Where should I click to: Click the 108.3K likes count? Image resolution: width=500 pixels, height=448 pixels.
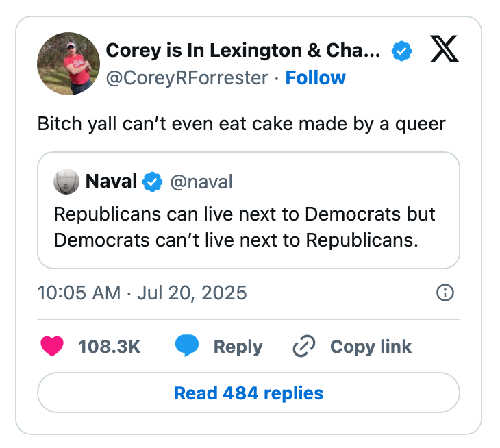coord(110,347)
